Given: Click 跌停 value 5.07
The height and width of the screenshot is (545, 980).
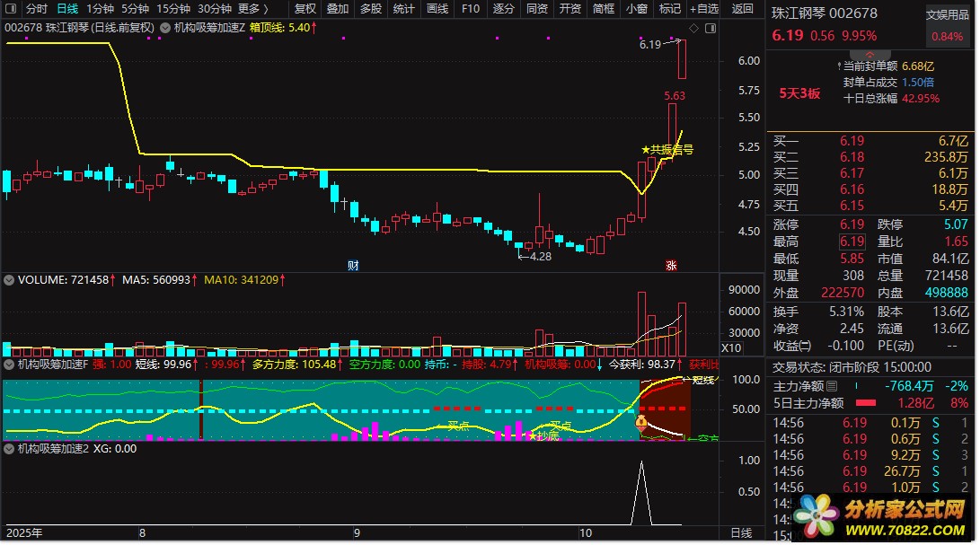Looking at the screenshot, I should click(x=956, y=224).
